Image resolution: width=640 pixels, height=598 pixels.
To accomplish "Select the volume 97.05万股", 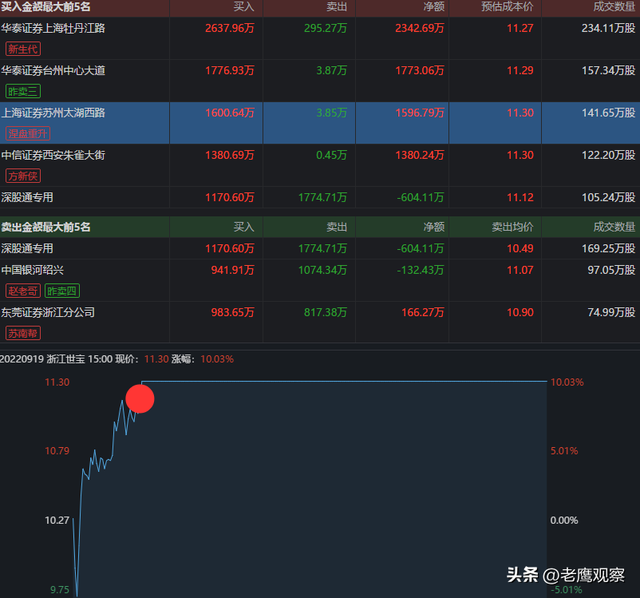I will click(611, 270).
